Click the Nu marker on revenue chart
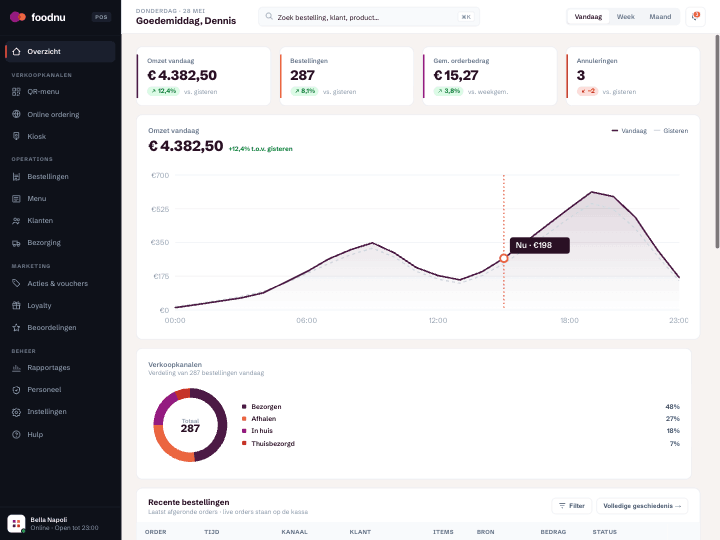Screen dimensions: 720x540 tap(504, 259)
